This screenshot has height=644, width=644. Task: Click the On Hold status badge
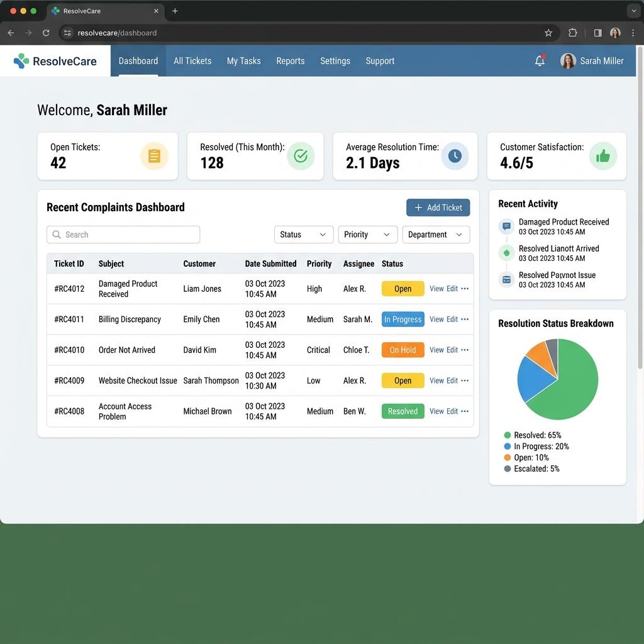[402, 350]
